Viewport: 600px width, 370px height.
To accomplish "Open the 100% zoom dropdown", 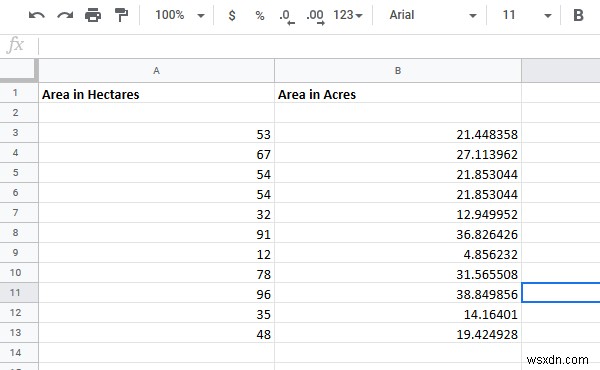I will click(180, 15).
